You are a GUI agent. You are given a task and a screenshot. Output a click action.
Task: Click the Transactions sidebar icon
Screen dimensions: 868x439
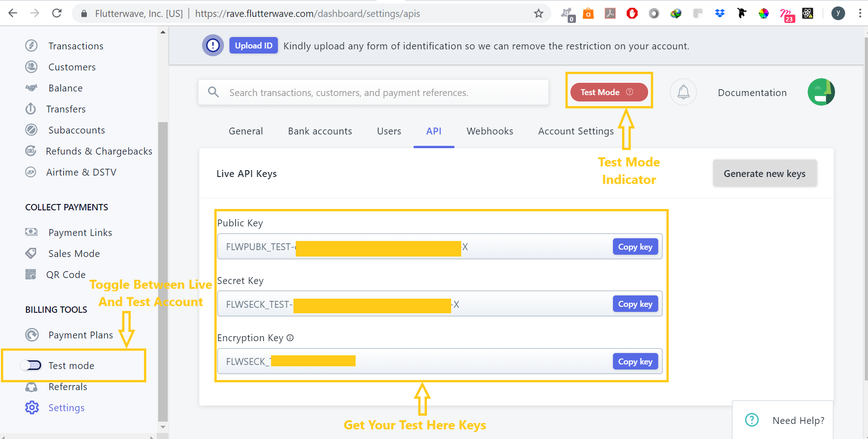pos(31,46)
